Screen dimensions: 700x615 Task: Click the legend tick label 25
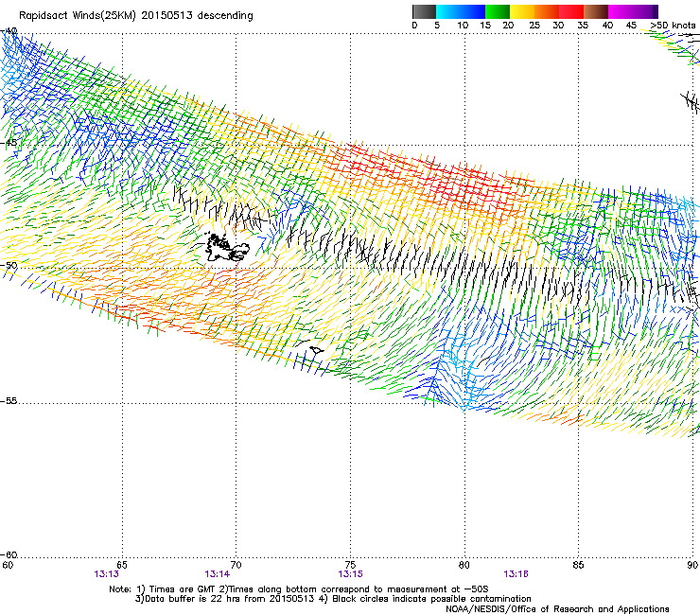click(x=534, y=26)
